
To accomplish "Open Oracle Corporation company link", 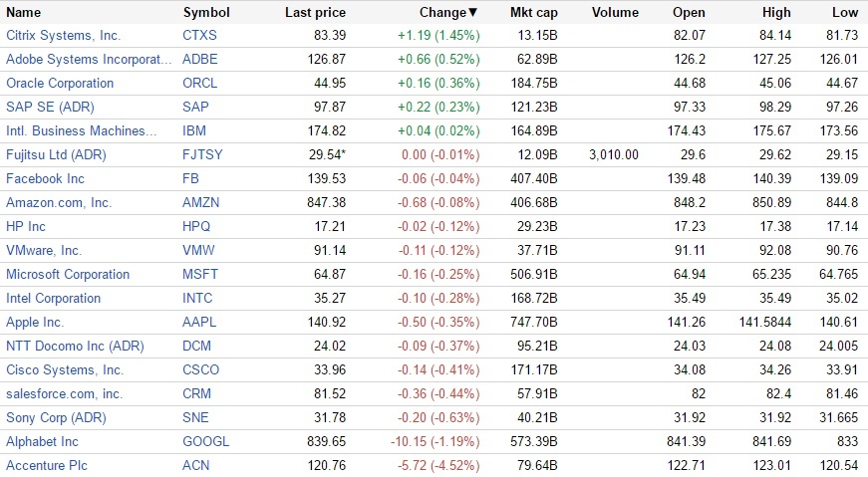I will pyautogui.click(x=60, y=83).
